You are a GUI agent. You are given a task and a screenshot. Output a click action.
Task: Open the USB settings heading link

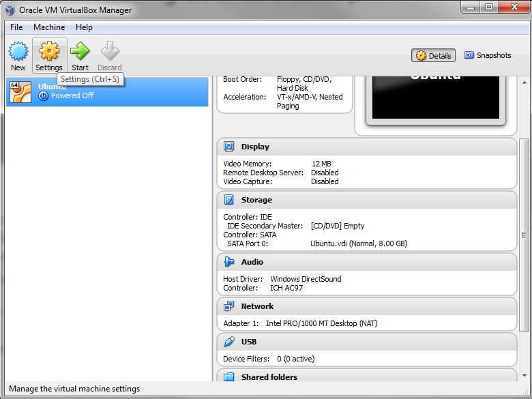point(249,342)
